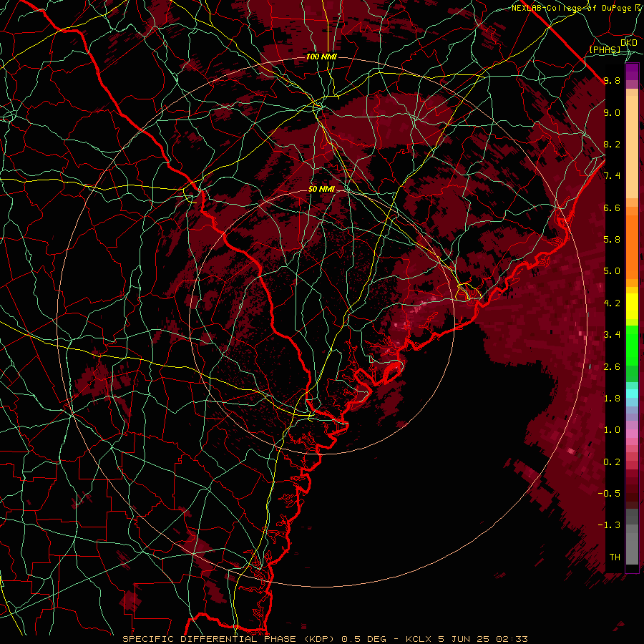Click the bright green segment of the color bar

click(x=632, y=345)
